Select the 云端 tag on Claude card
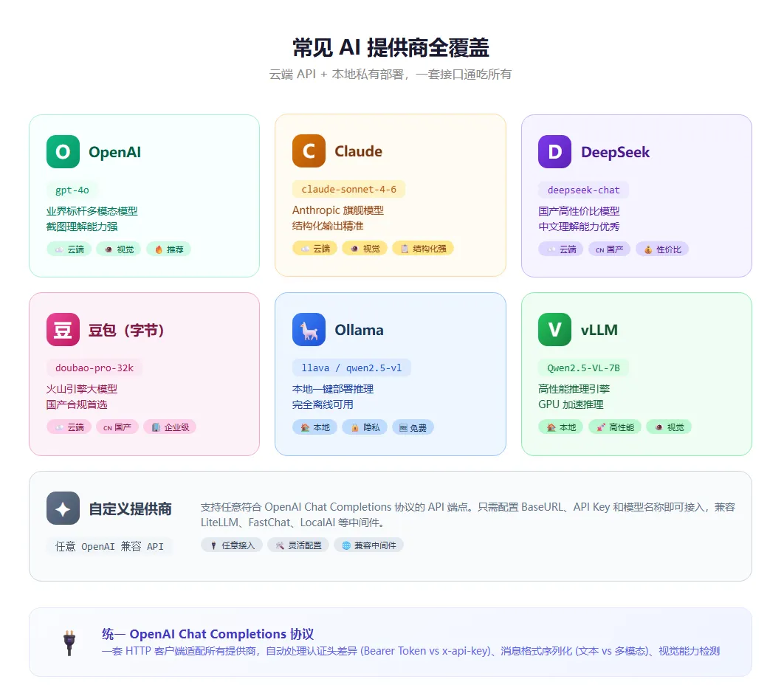 point(315,248)
